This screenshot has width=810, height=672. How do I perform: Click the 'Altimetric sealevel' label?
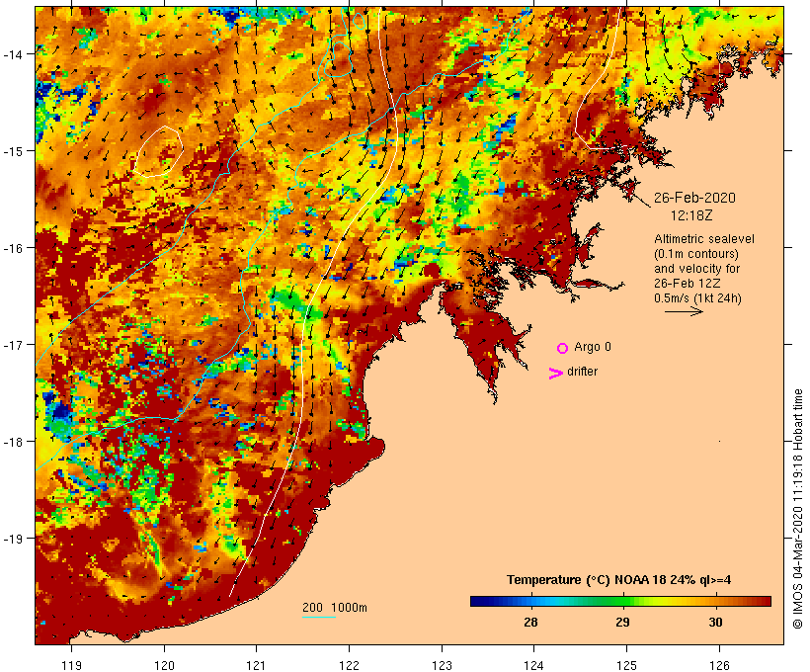click(704, 239)
